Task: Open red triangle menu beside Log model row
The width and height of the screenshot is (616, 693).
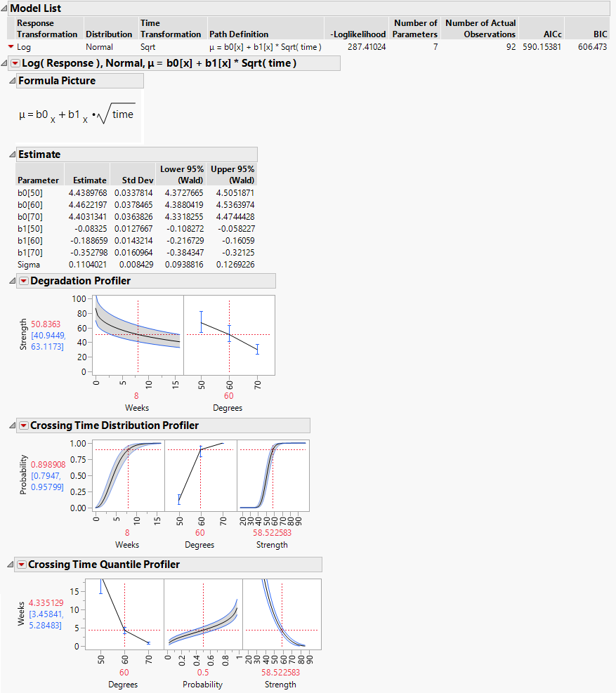Action: [11, 47]
